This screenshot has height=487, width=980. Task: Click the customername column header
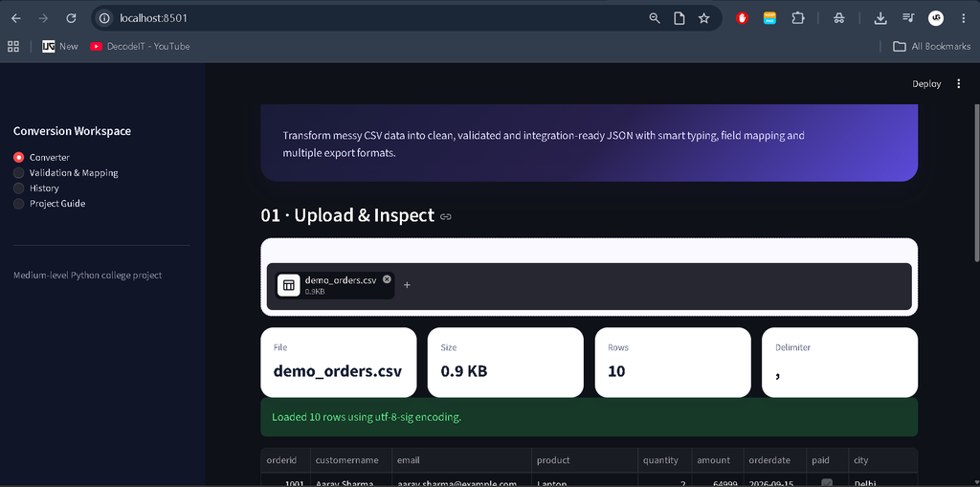(x=351, y=460)
